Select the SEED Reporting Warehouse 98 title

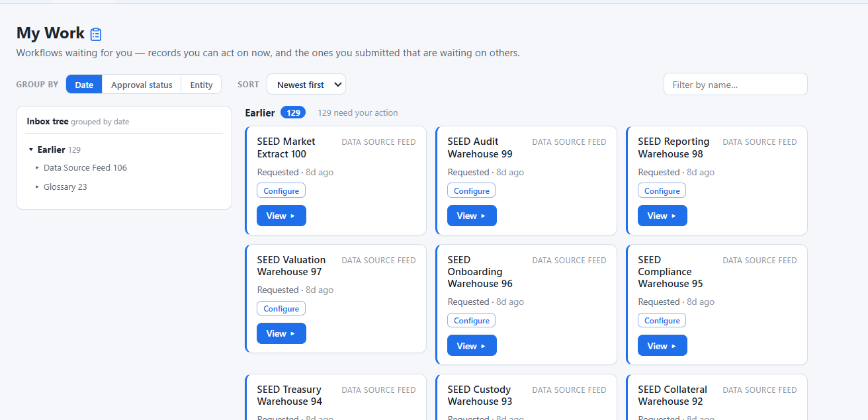click(673, 147)
